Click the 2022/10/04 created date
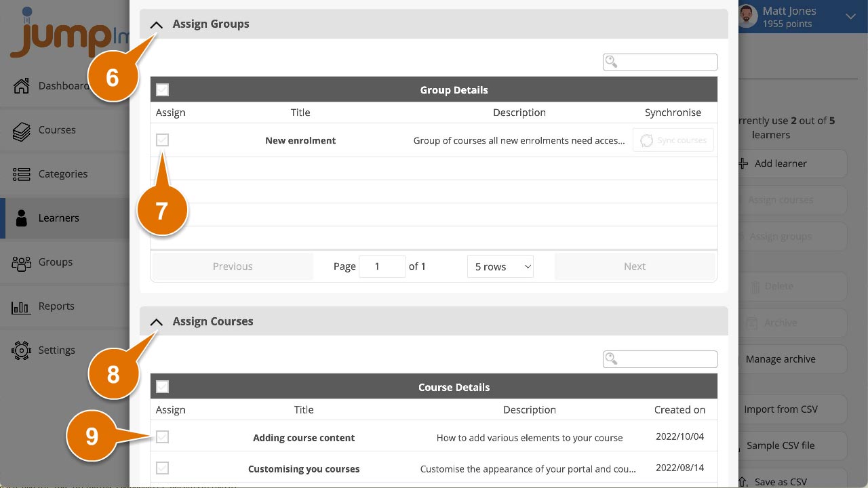The height and width of the screenshot is (488, 868). pos(680,437)
